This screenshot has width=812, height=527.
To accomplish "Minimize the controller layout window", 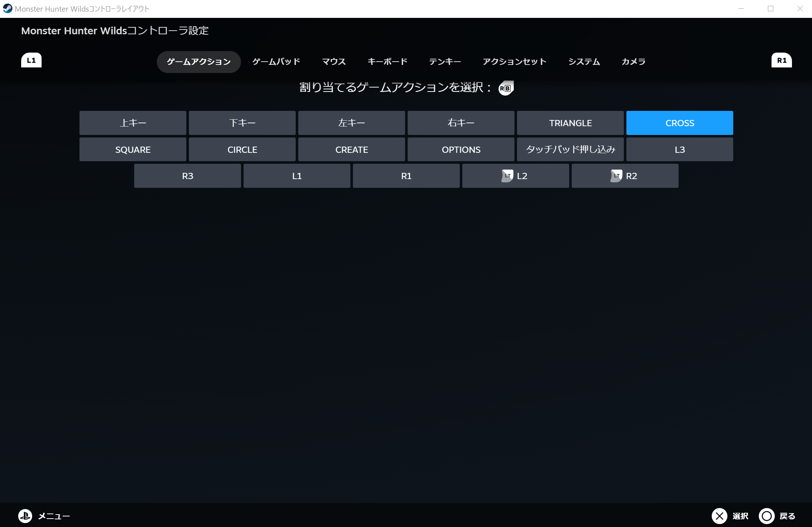I will coord(741,9).
